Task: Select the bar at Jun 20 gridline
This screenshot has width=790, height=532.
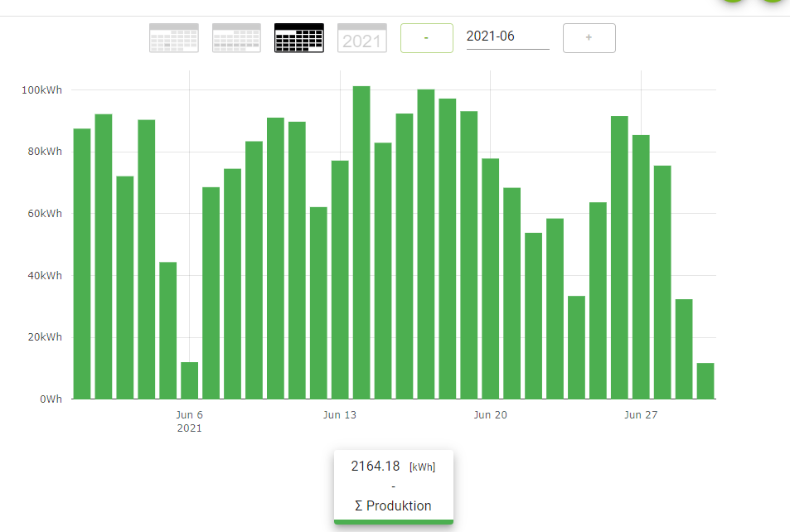Action: pos(490,278)
